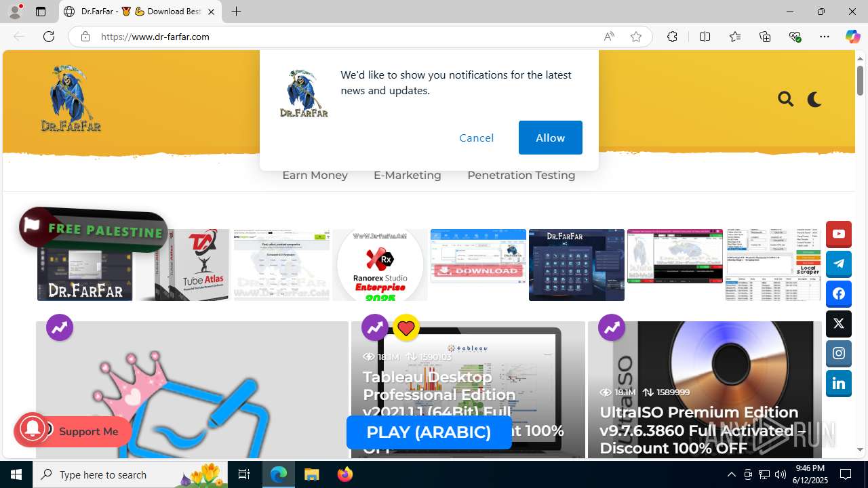The width and height of the screenshot is (868, 488).
Task: Open the Telegram social icon
Action: click(x=839, y=264)
